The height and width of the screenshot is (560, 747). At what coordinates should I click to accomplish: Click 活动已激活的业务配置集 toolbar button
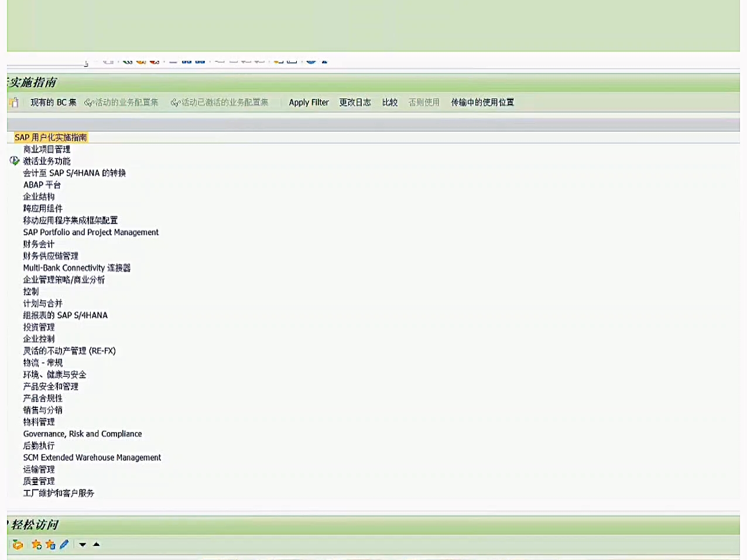(x=220, y=102)
